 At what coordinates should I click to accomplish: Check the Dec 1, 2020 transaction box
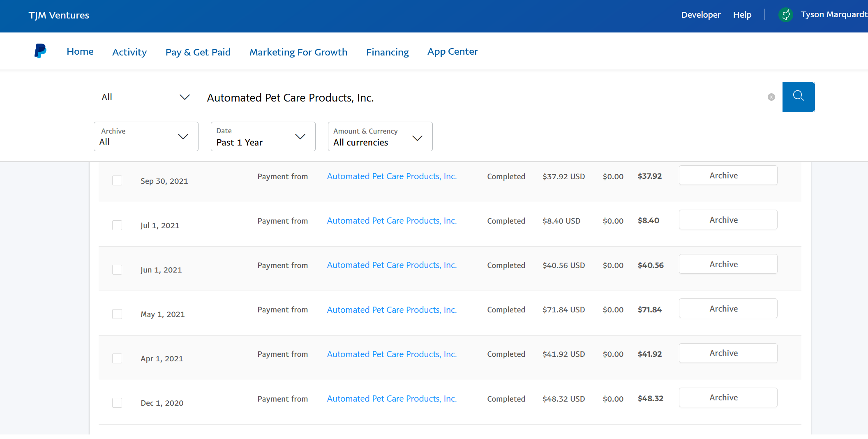[117, 403]
